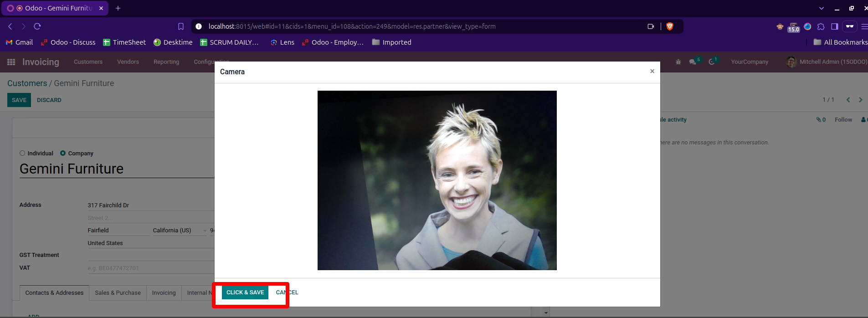868x318 pixels.
Task: Expand the All Bookmarks folder
Action: pos(841,42)
